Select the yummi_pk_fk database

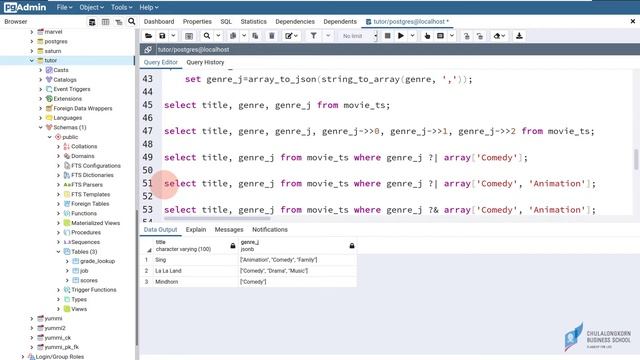pyautogui.click(x=61, y=347)
